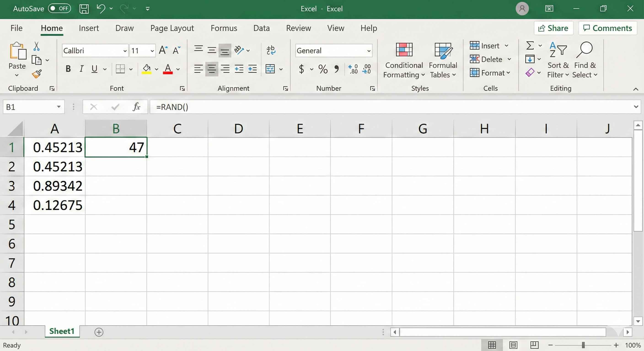Click the Increase Font Size icon
This screenshot has height=351, width=644.
(x=163, y=50)
